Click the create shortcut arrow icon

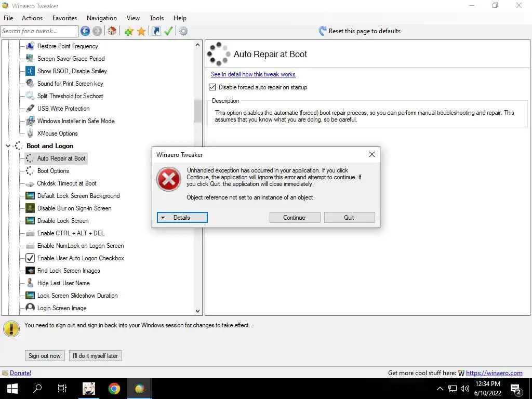tap(156, 31)
